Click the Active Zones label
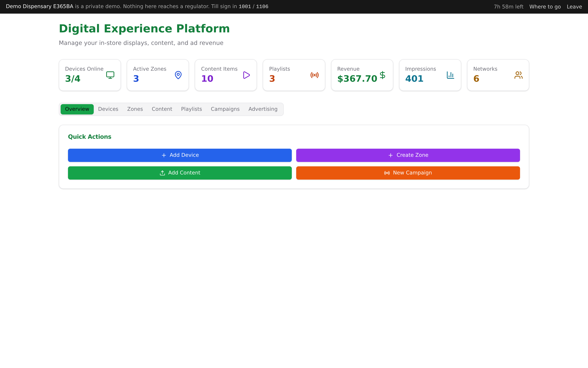The height and width of the screenshot is (368, 588). coord(150,69)
